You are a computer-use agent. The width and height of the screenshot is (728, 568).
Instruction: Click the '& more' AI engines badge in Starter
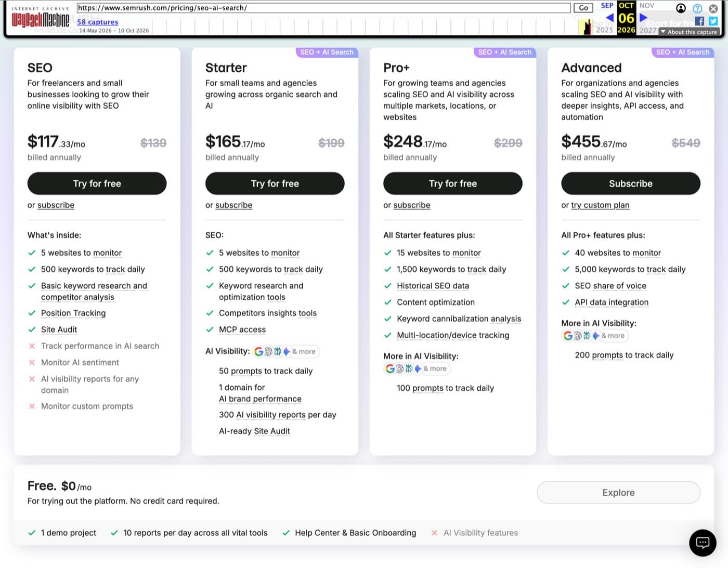(x=304, y=352)
